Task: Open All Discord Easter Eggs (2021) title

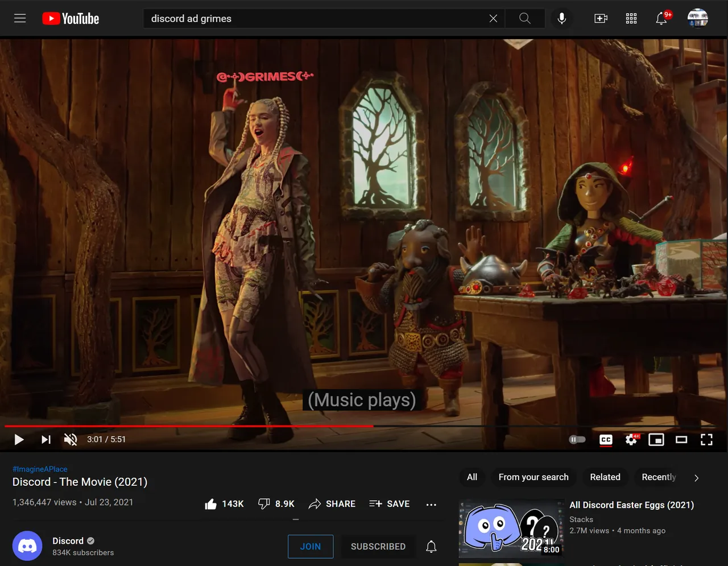Action: coord(632,505)
